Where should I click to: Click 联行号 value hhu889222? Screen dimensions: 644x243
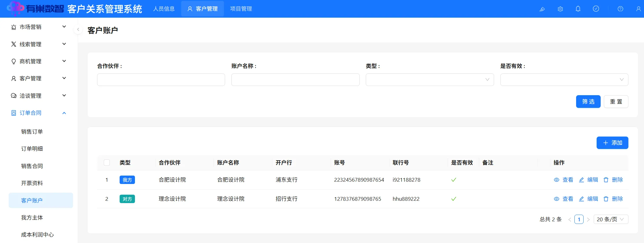pyautogui.click(x=406, y=199)
